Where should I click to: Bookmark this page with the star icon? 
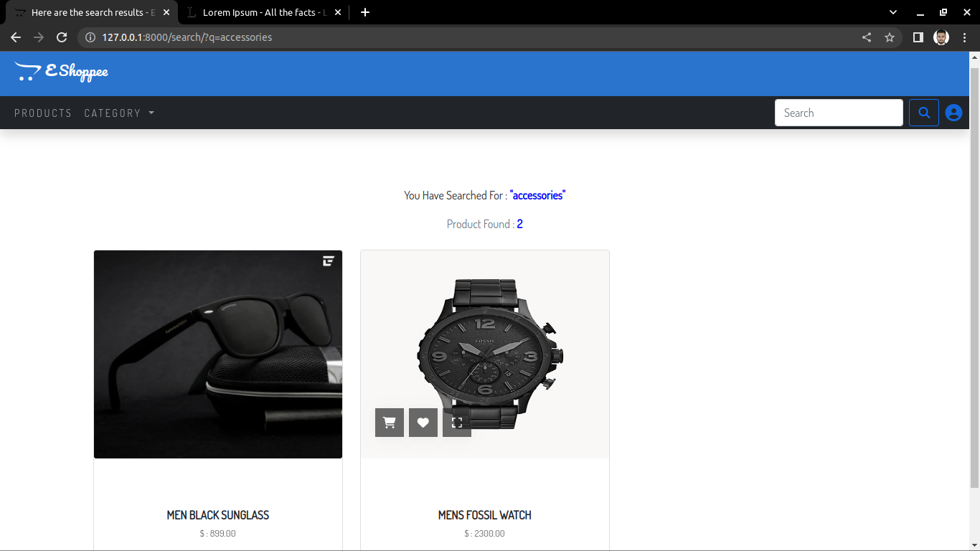click(890, 37)
